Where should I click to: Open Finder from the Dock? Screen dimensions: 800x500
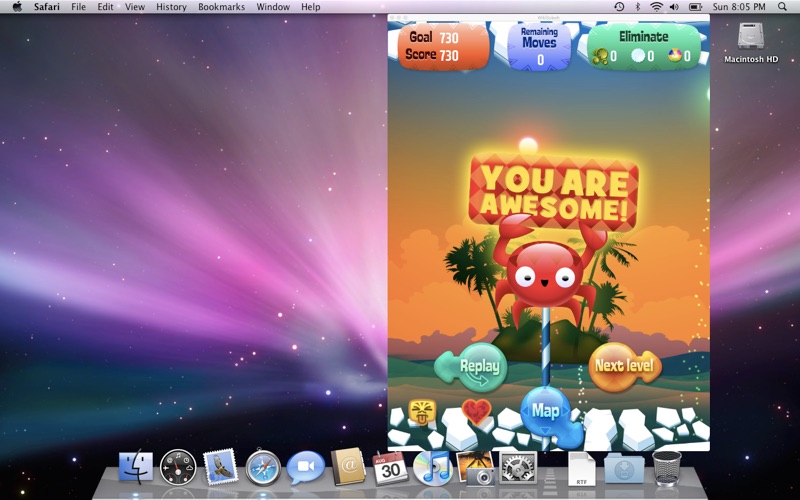point(136,467)
